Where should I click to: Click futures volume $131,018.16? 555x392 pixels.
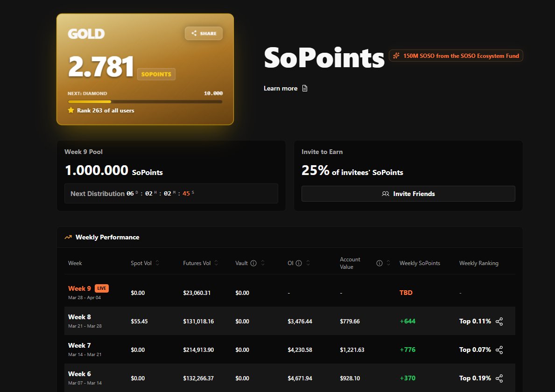tap(198, 321)
